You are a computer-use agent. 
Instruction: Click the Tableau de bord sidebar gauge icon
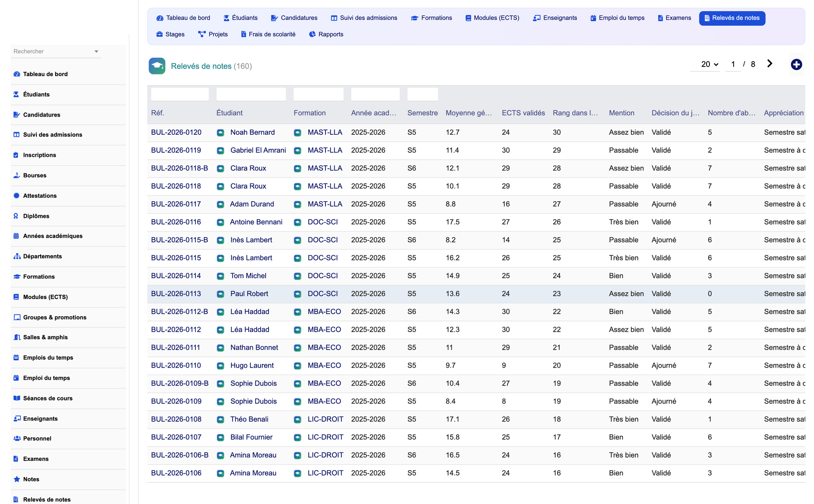(17, 74)
